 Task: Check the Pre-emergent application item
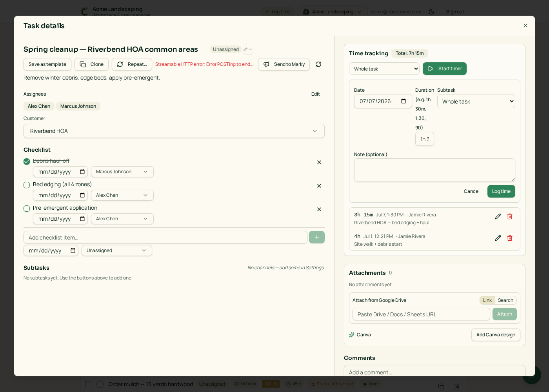[x=27, y=209]
